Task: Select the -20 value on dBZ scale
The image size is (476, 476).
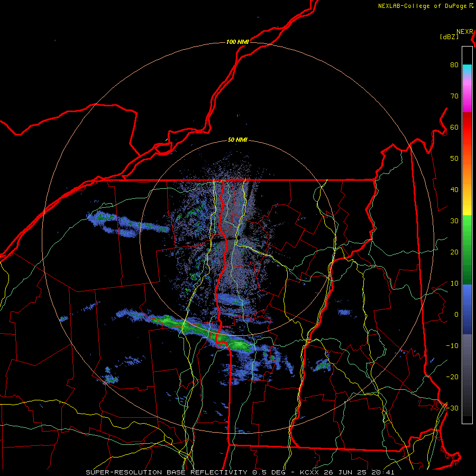Action: pos(452,377)
